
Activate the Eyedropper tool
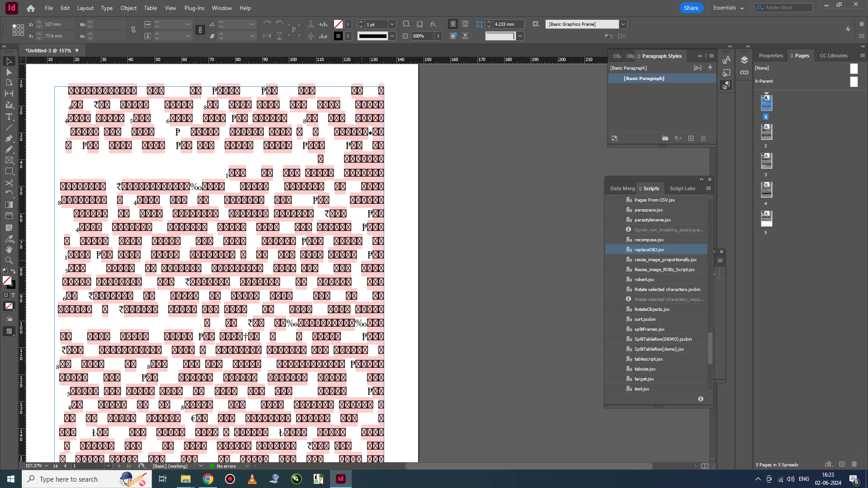9,239
